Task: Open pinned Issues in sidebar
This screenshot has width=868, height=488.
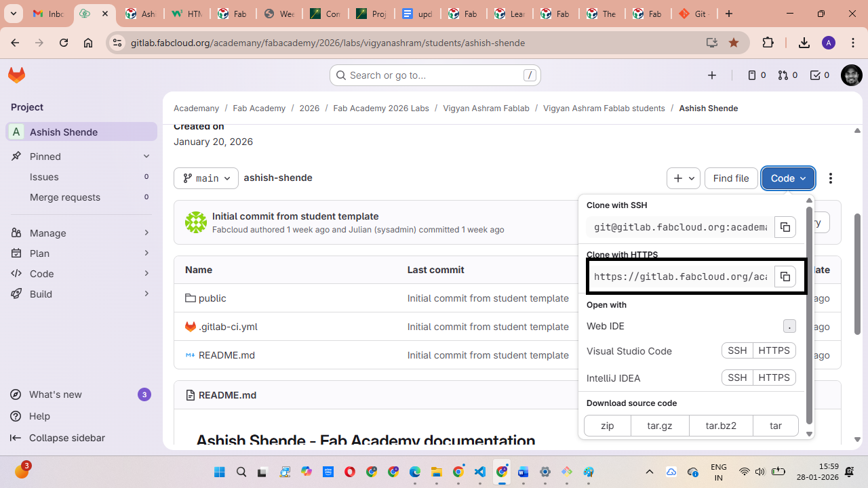Action: 81,177
